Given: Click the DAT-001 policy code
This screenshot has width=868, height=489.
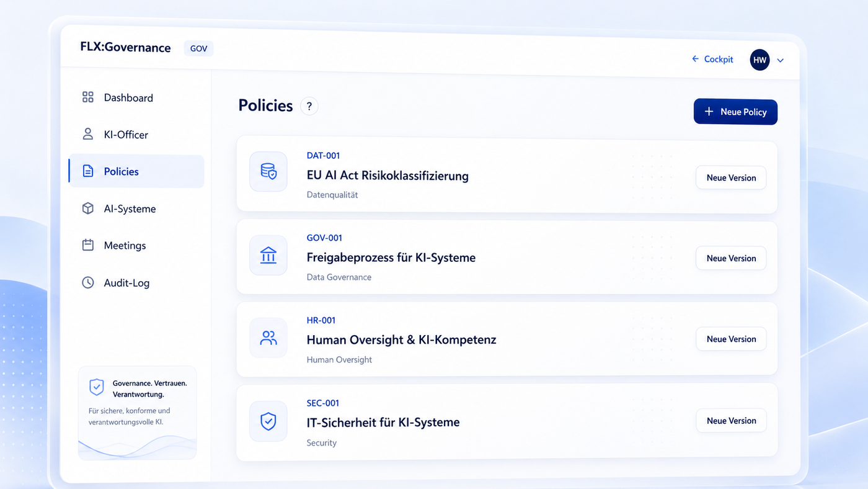Looking at the screenshot, I should (323, 156).
